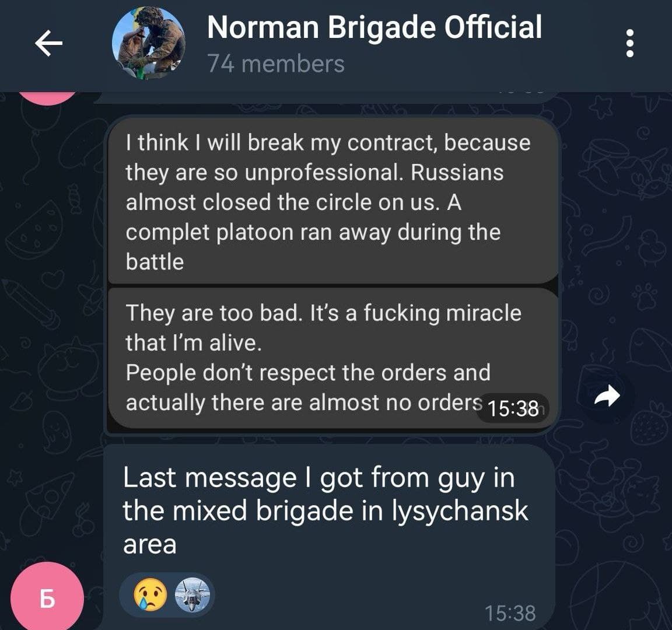The height and width of the screenshot is (630, 672).
Task: Toggle the fighter jet emoji reaction
Action: (x=192, y=594)
